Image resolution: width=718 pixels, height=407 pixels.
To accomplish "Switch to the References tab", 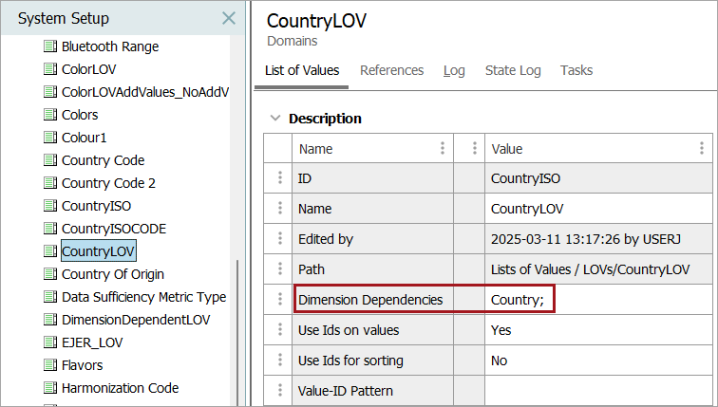I will click(x=392, y=71).
